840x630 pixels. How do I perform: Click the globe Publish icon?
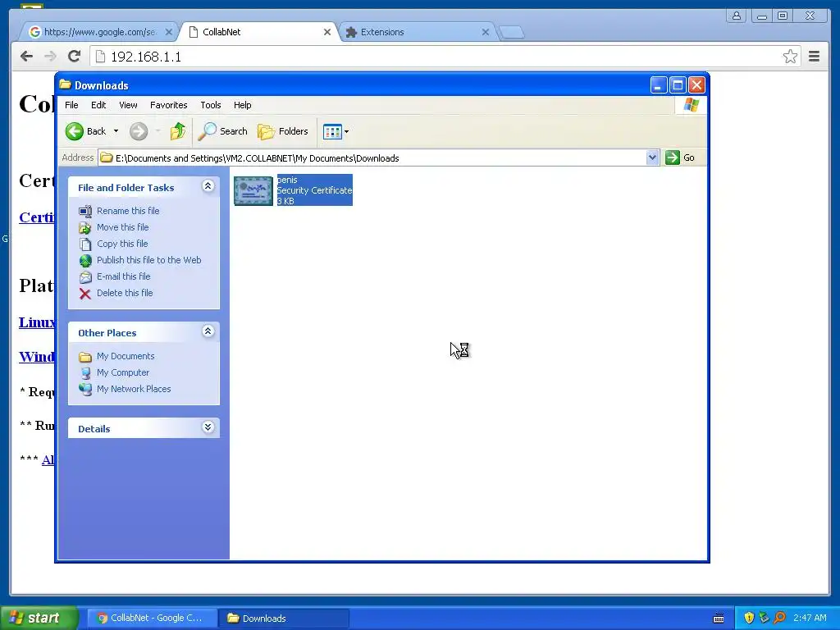click(85, 261)
